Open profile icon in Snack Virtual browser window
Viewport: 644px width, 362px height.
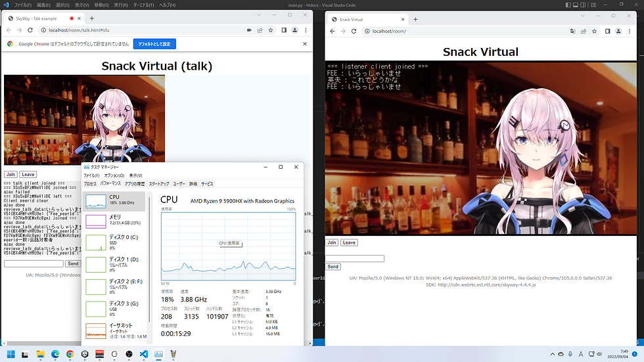pos(618,31)
